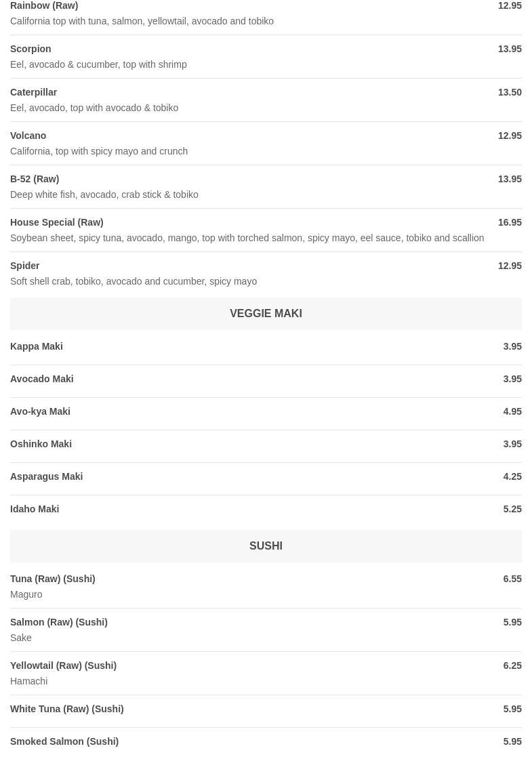The image size is (532, 759).
Task: Click the Smoked Salmon (Sushi) item
Action: [266, 741]
